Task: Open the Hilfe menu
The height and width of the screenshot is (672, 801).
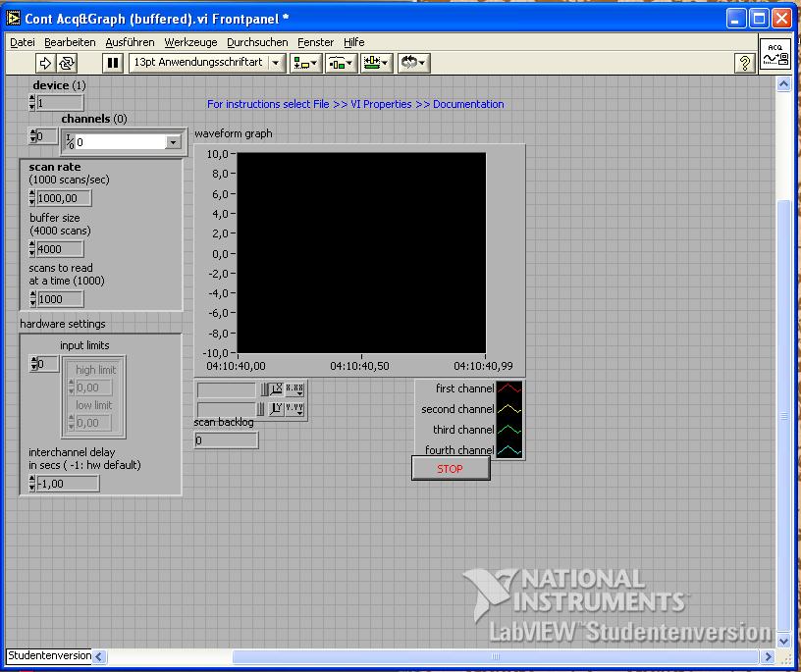Action: click(x=354, y=42)
